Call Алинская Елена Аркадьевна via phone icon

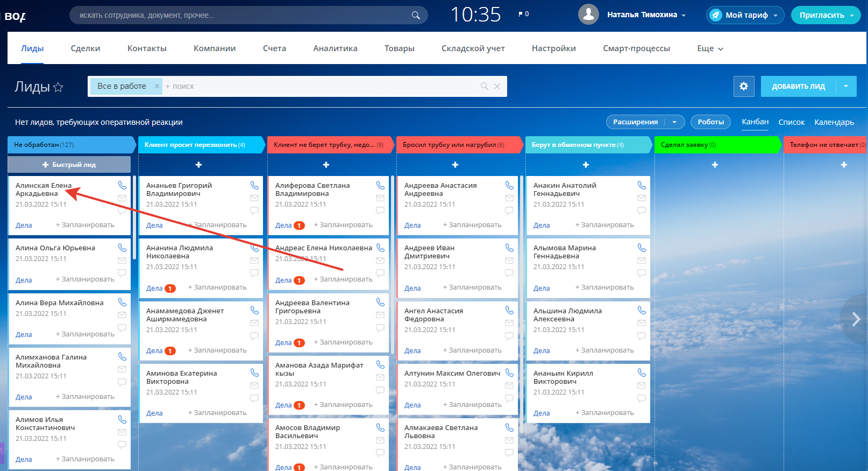(122, 185)
